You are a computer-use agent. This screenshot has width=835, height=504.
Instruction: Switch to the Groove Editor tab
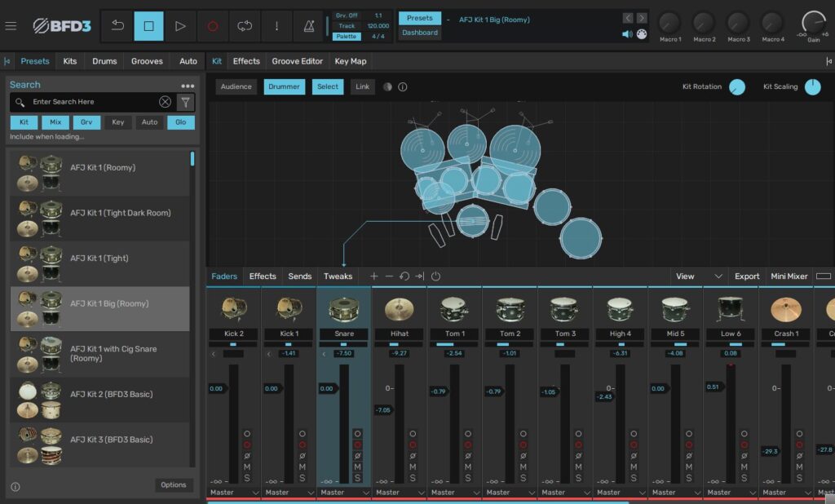click(297, 61)
